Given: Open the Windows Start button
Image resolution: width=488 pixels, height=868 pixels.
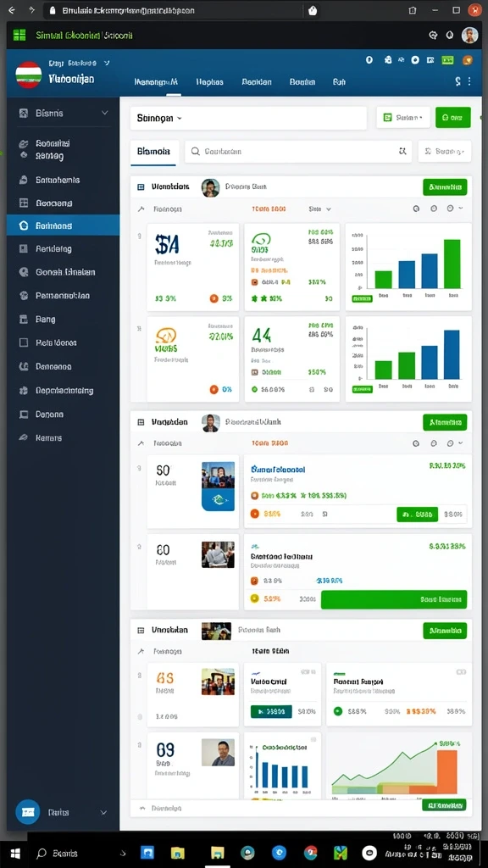Looking at the screenshot, I should coord(15,853).
